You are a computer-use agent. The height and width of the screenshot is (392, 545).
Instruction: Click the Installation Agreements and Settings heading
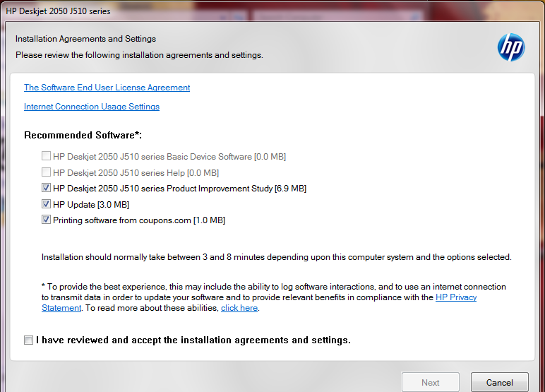pos(85,39)
